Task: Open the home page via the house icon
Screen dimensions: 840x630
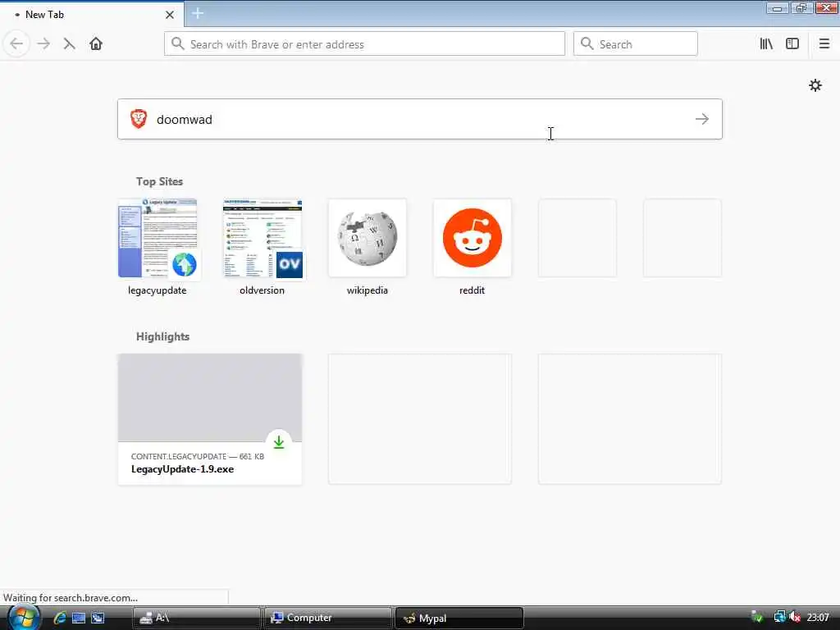Action: pyautogui.click(x=96, y=44)
